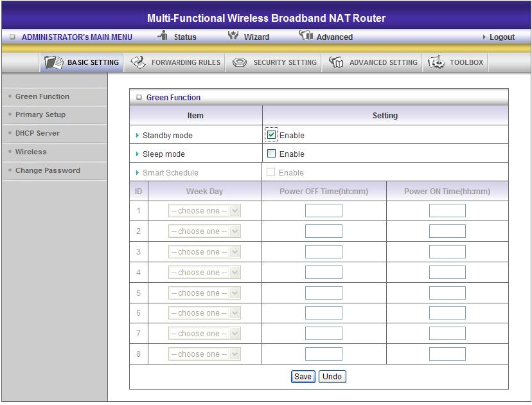Open Primary Setup in the sidebar

tap(40, 114)
